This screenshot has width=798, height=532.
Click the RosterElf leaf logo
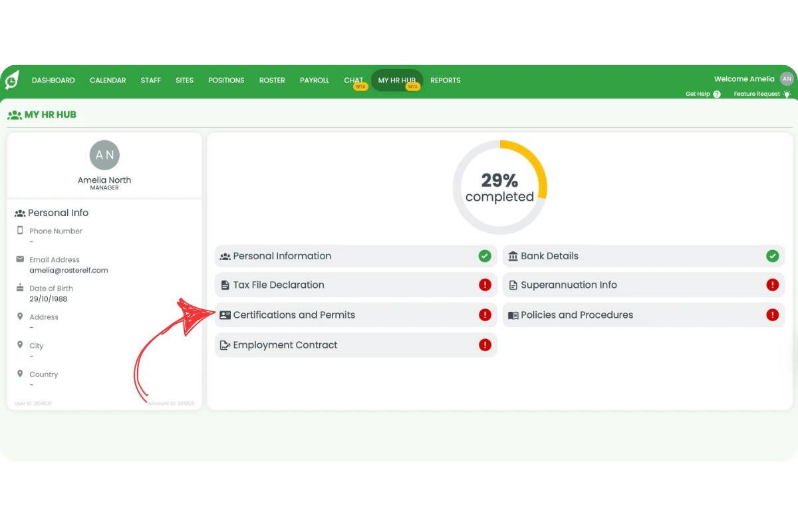click(12, 80)
